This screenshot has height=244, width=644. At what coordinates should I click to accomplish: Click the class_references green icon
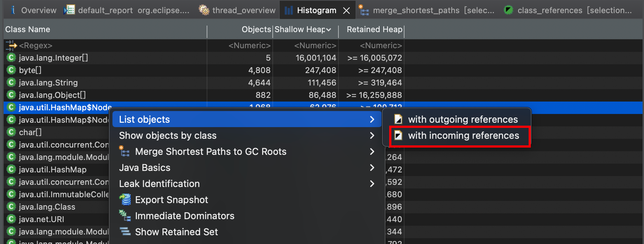tap(508, 10)
